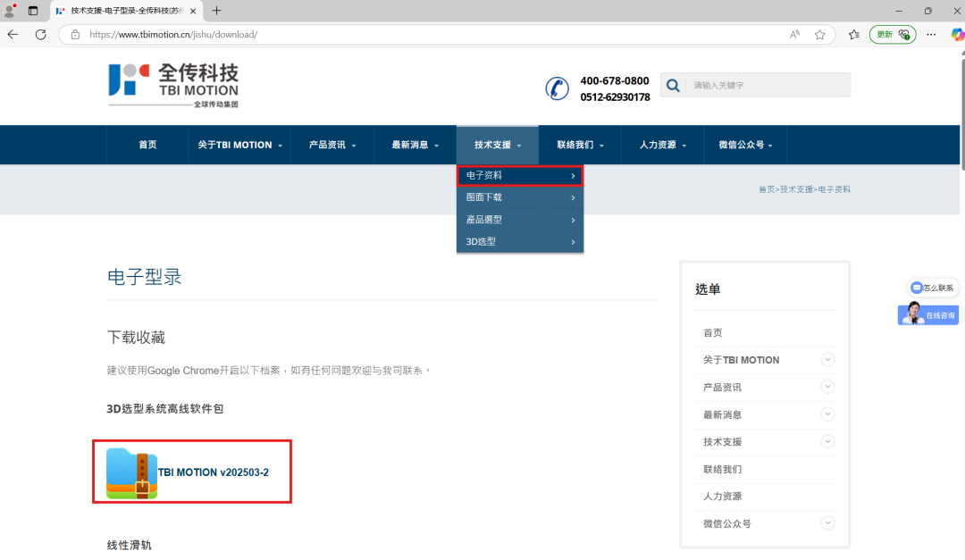965x560 pixels.
Task: Close the 技术支援-电子型录 browser tab
Action: pyautogui.click(x=193, y=11)
